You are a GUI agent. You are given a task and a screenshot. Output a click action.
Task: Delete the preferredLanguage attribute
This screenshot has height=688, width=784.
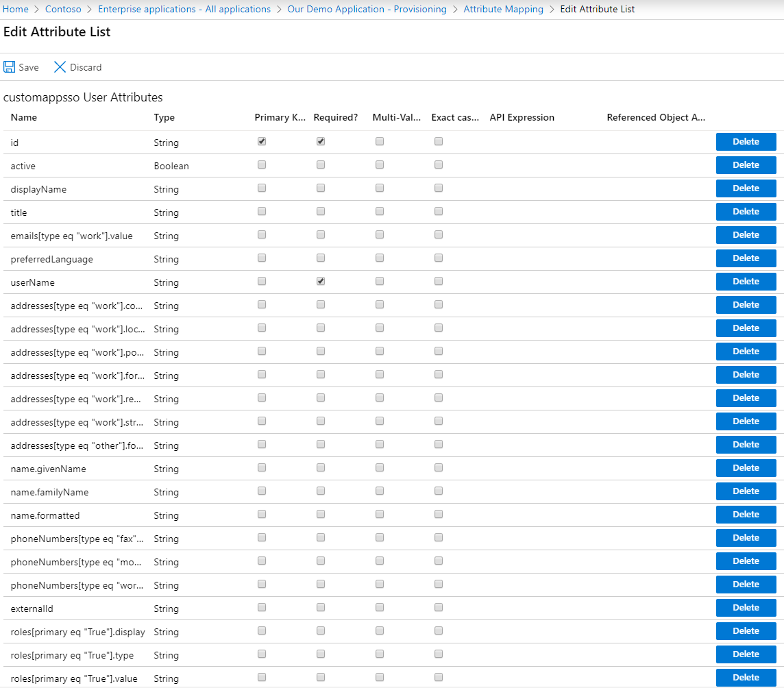[746, 258]
